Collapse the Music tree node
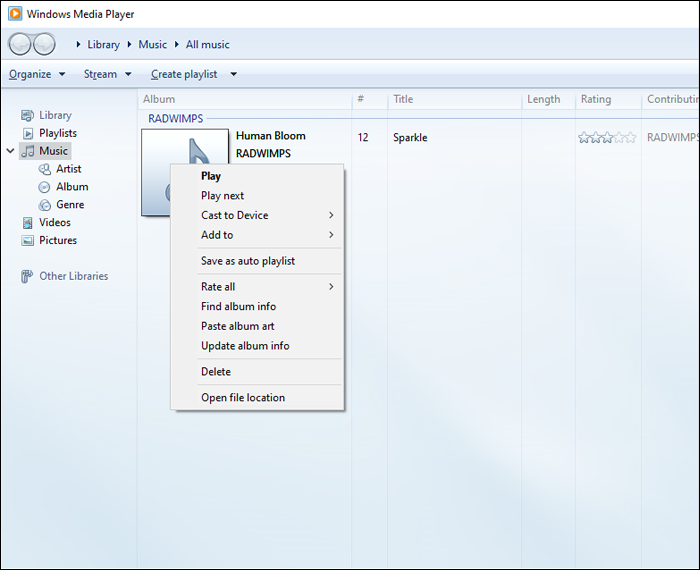Image resolution: width=700 pixels, height=570 pixels. 10,151
